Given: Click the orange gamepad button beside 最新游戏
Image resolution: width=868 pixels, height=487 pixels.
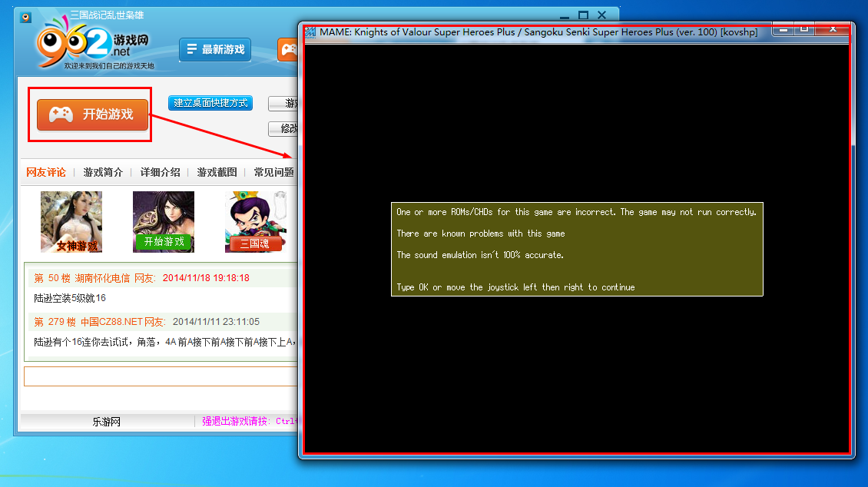Looking at the screenshot, I should 288,50.
